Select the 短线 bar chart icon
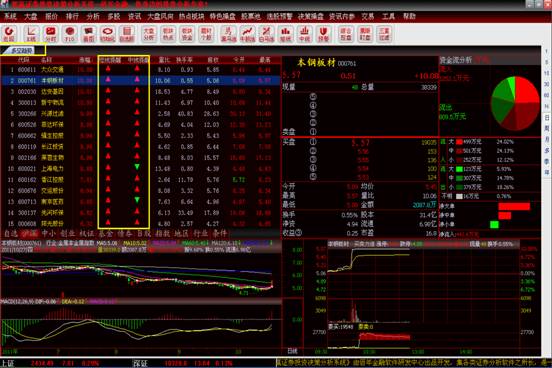The width and height of the screenshot is (552, 368). [286, 34]
